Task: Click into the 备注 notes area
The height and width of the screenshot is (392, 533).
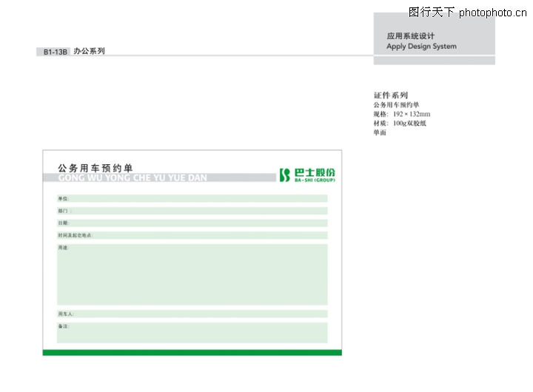Action: 192,332
